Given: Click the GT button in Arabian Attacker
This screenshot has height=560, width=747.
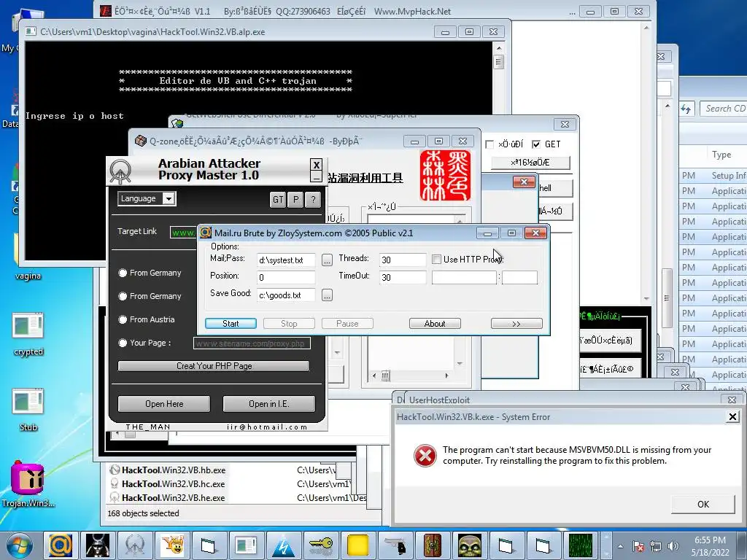Looking at the screenshot, I should [x=278, y=200].
